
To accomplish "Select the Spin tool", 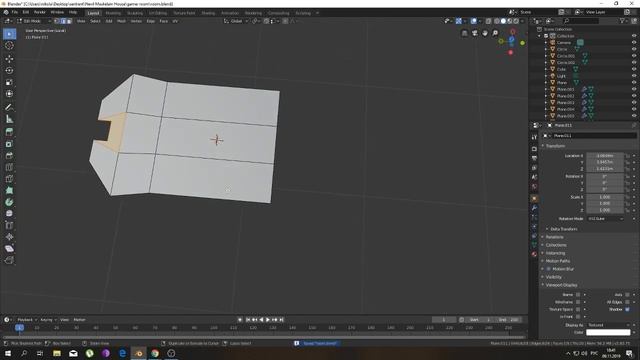I will pos(9,202).
